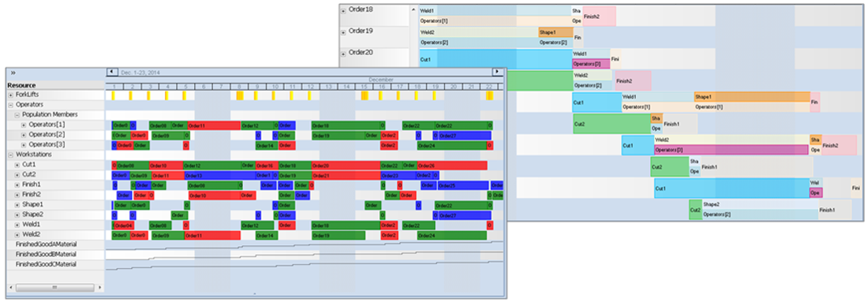868x302 pixels.
Task: Go to the previous date range with the left arrow
Action: 111,72
